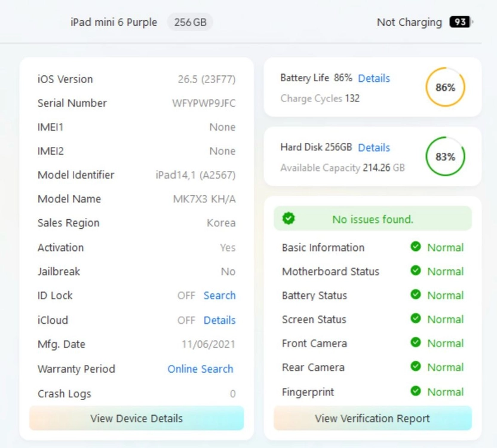497x448 pixels.
Task: Click the check icon next to Screen Status
Action: coord(415,318)
